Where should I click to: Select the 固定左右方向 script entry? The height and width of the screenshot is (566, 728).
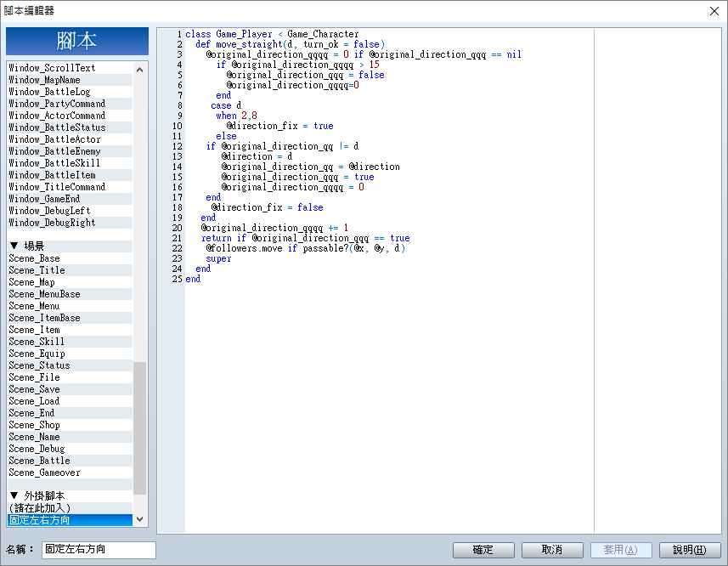(x=71, y=520)
